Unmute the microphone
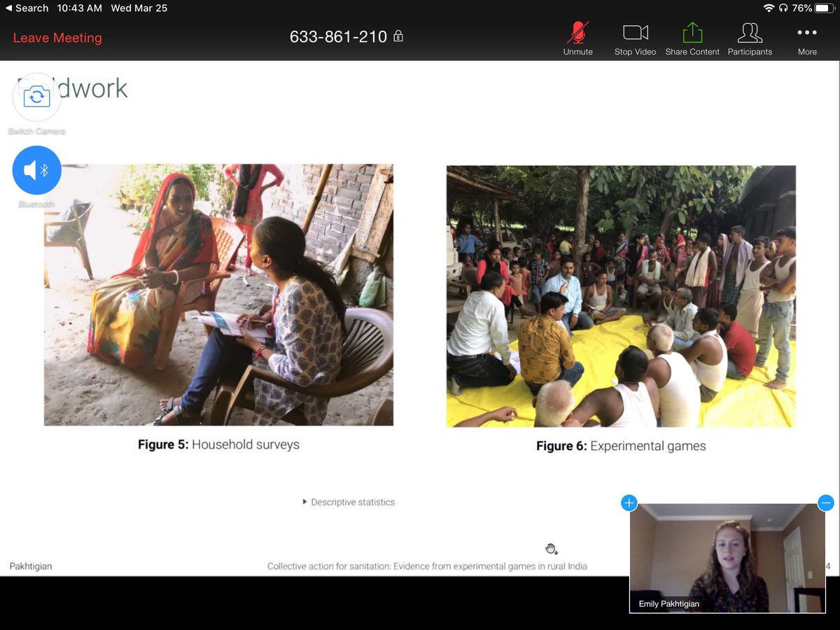Image resolution: width=840 pixels, height=630 pixels. tap(577, 38)
